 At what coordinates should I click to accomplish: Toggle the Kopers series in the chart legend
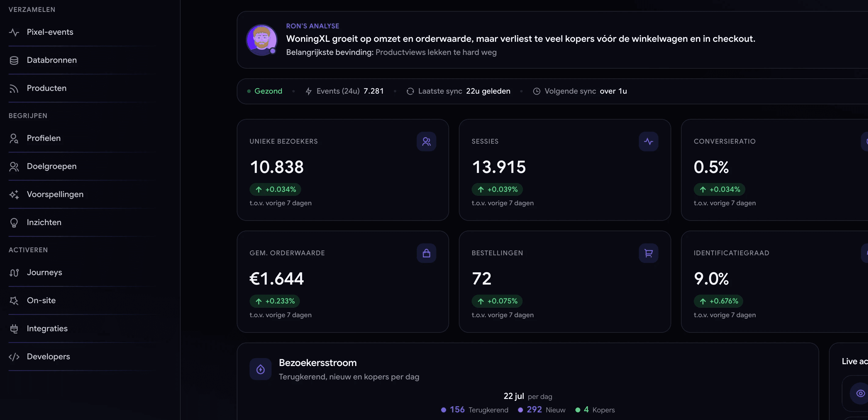click(x=595, y=410)
